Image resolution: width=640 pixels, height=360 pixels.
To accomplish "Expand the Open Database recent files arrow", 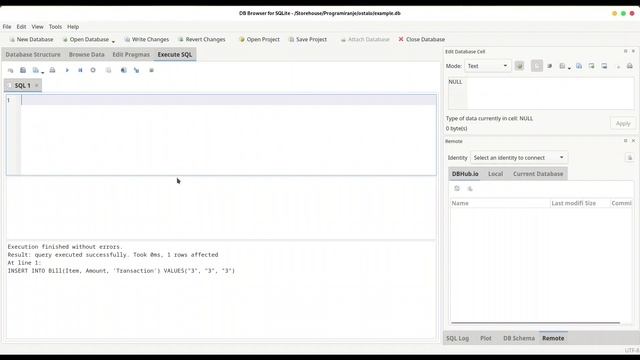I will click(113, 41).
